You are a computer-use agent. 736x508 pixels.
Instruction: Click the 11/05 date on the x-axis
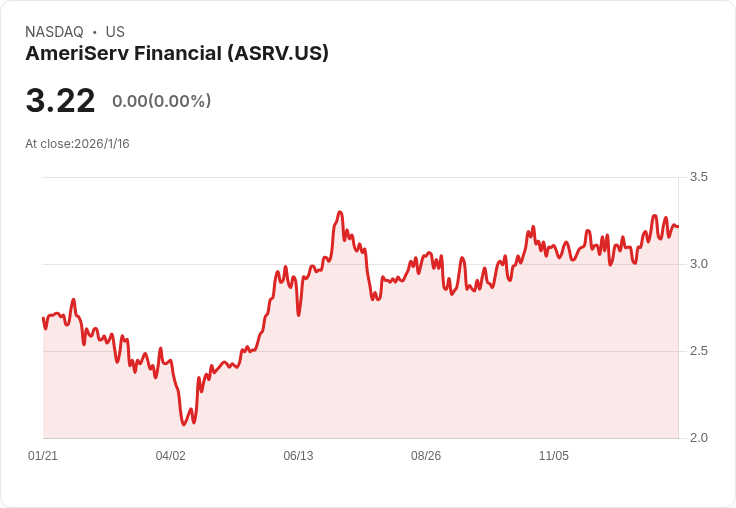click(554, 456)
